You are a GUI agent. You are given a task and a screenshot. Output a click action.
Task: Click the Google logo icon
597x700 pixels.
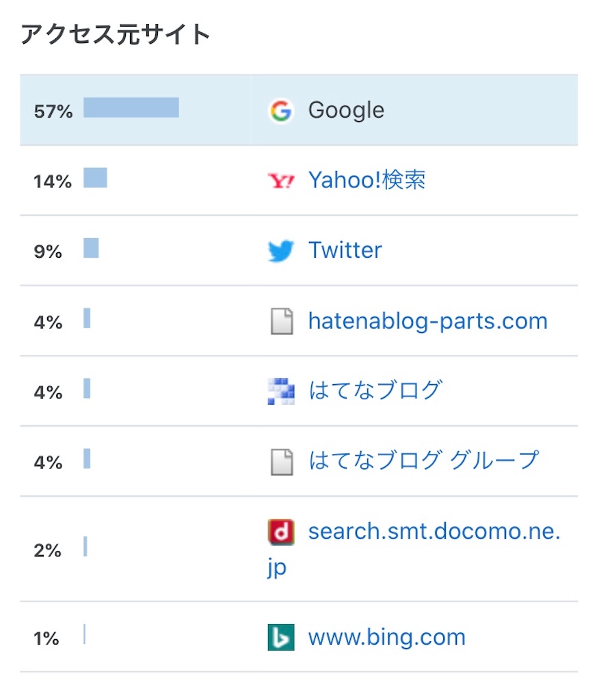click(281, 111)
